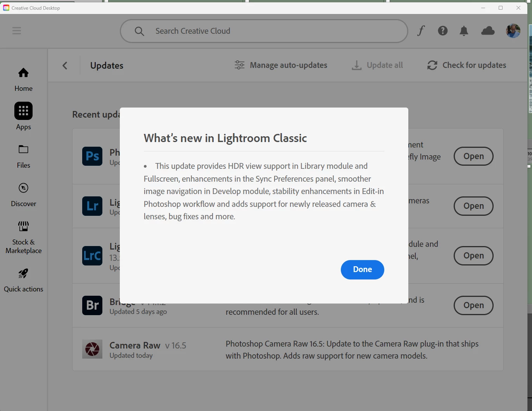Image resolution: width=532 pixels, height=411 pixels.
Task: Minimize the Creative Cloud Desktop window
Action: click(x=483, y=8)
